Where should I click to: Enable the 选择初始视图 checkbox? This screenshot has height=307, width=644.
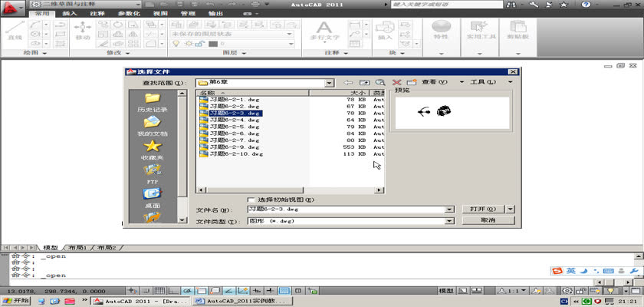251,200
